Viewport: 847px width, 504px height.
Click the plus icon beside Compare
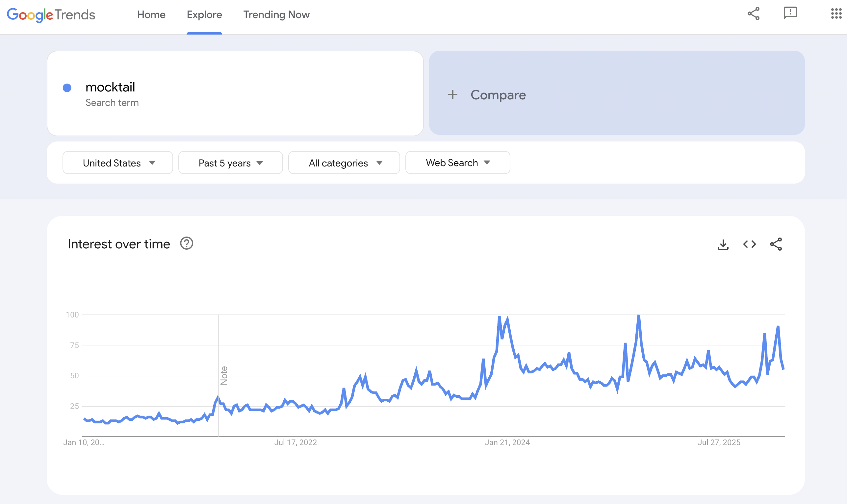(452, 95)
